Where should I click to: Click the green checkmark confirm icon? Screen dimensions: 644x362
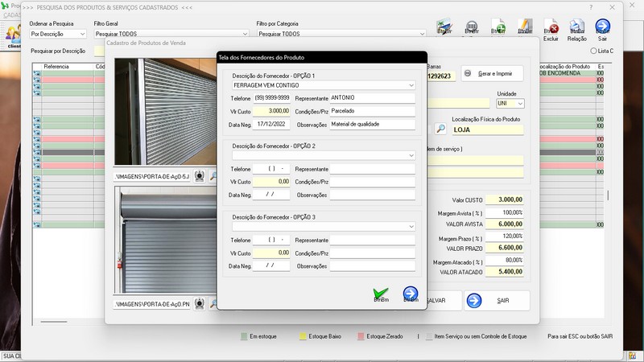click(381, 294)
